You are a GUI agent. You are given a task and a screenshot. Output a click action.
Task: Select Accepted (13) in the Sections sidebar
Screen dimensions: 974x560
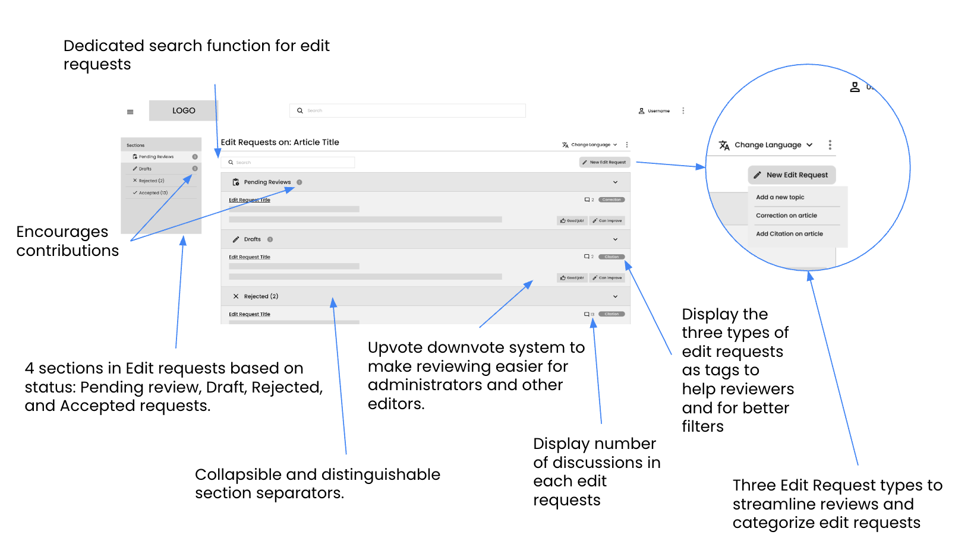point(153,193)
